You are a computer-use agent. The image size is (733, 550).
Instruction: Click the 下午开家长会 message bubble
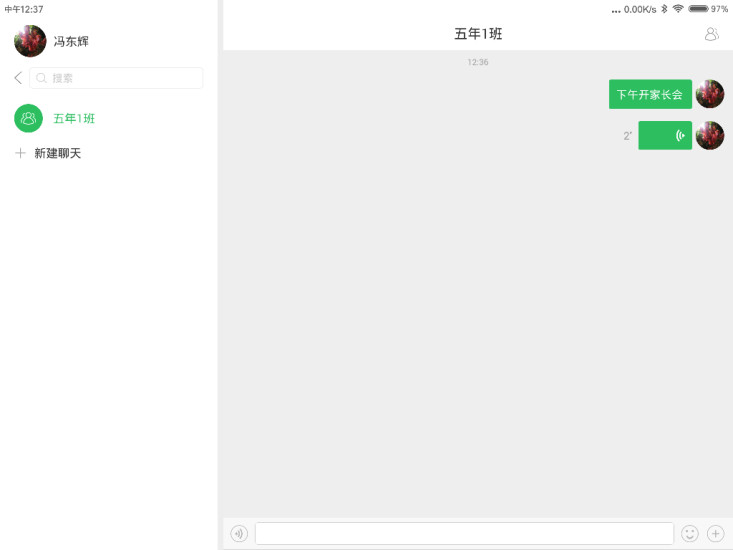(650, 94)
